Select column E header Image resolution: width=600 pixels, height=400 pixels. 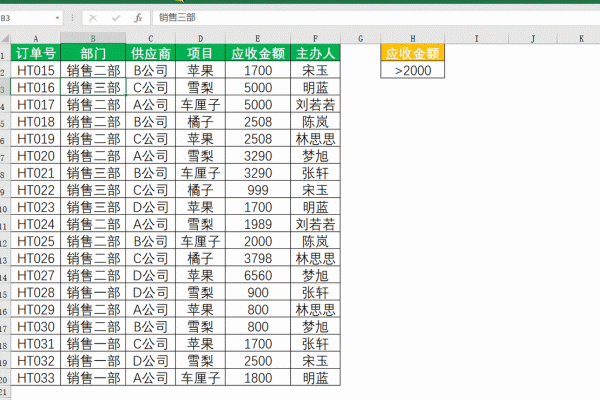258,38
